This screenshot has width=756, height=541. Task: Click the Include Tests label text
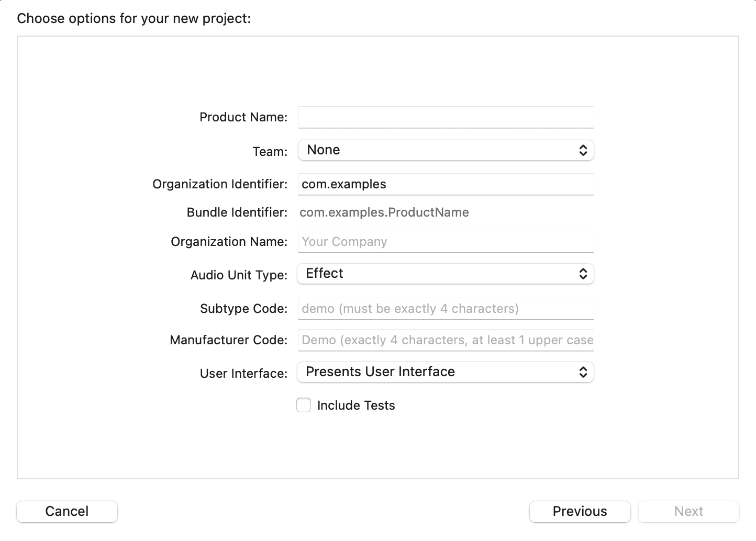pyautogui.click(x=356, y=405)
